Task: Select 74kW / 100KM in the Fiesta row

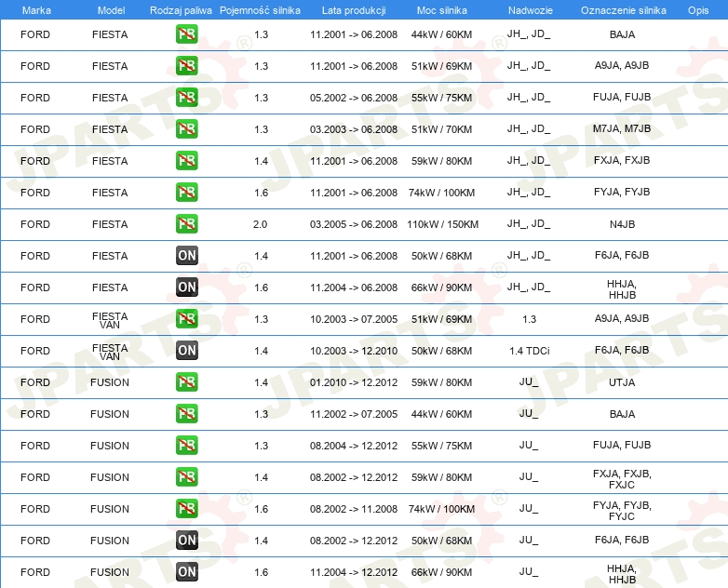Action: (x=441, y=193)
